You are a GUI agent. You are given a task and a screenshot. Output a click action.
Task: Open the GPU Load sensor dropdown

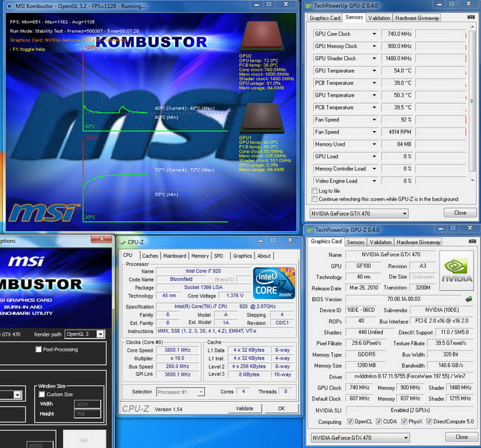pyautogui.click(x=374, y=156)
